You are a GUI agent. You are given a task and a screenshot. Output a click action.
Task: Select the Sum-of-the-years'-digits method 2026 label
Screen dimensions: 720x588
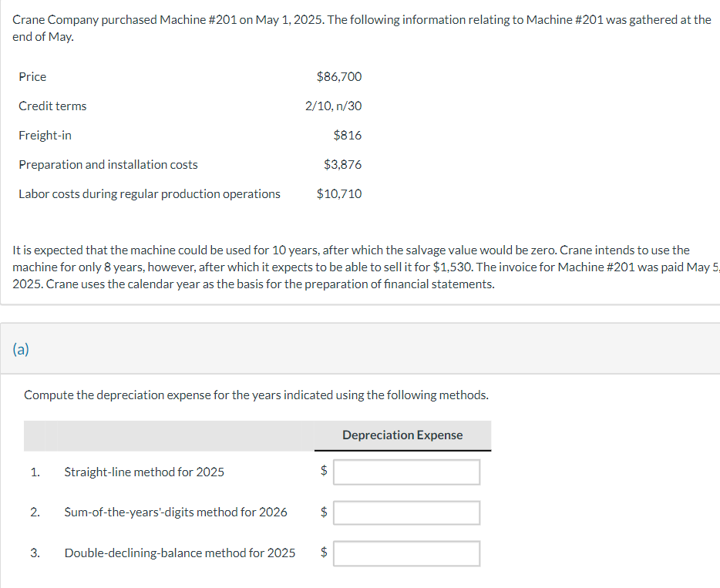[x=175, y=512]
